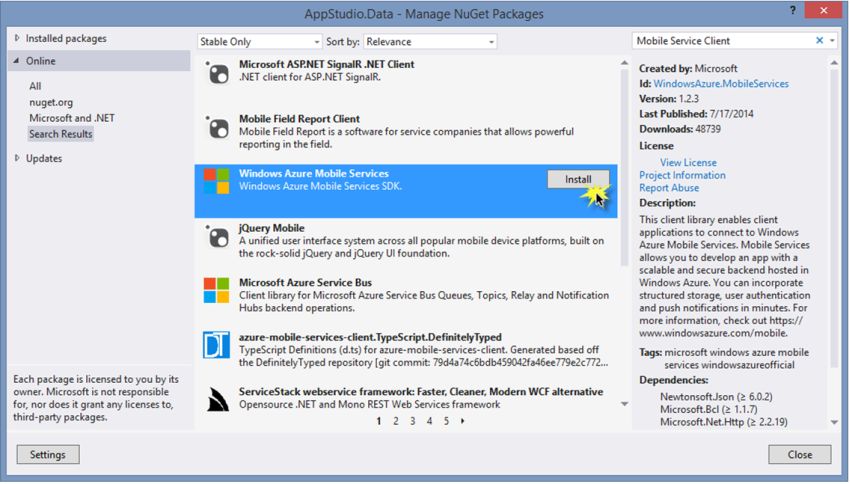Screen dimensions: 850x484
Task: Select the azure-mobile-services-client.TypeScript.DefinitelyTyped package
Action: 406,356
